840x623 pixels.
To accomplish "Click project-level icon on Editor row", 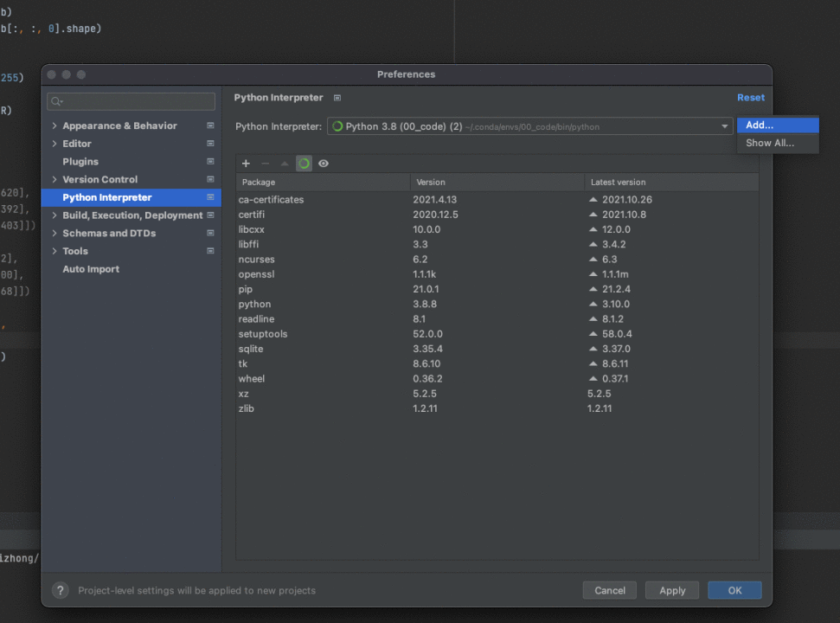I will (210, 144).
